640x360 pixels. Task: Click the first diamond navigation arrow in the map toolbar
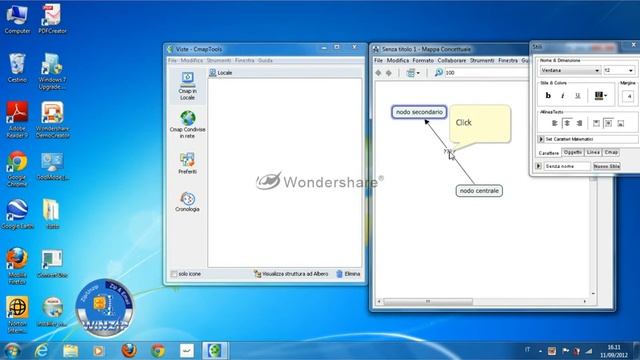378,73
